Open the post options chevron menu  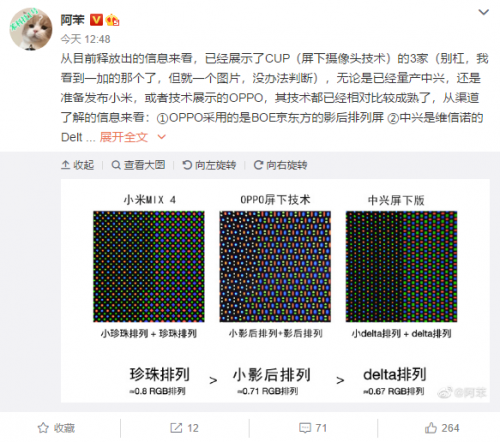point(483,12)
